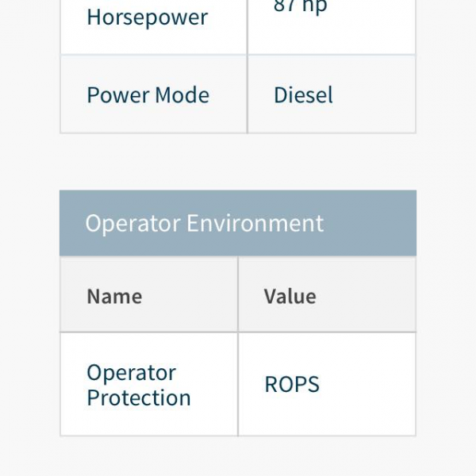476x476 pixels.
Task: Click the hp unit text beside 87
Action: pos(314,6)
